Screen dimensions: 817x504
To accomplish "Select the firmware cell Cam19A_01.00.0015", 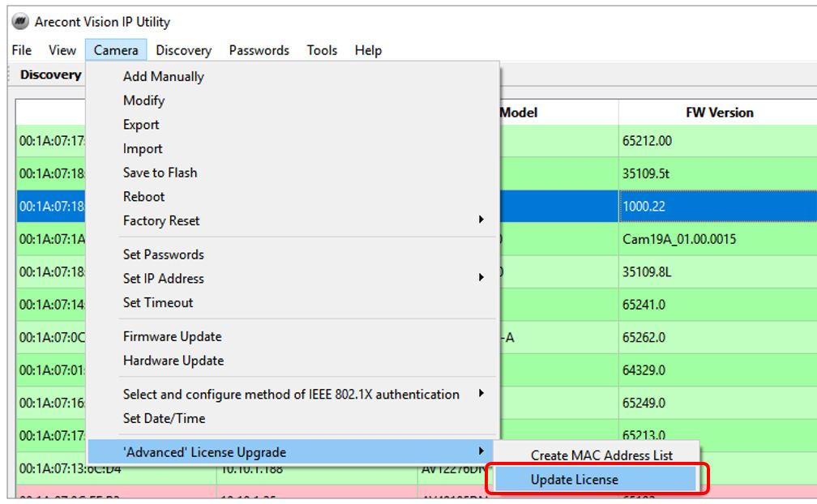I will tap(718, 239).
